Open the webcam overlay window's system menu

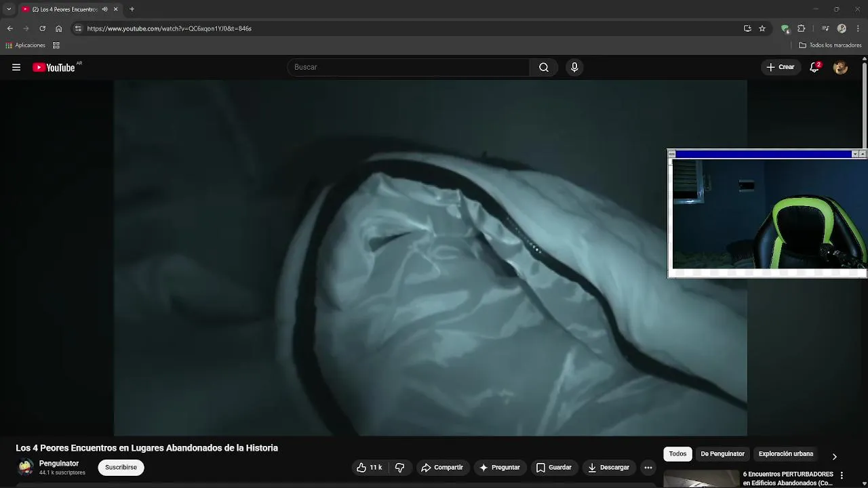point(672,155)
